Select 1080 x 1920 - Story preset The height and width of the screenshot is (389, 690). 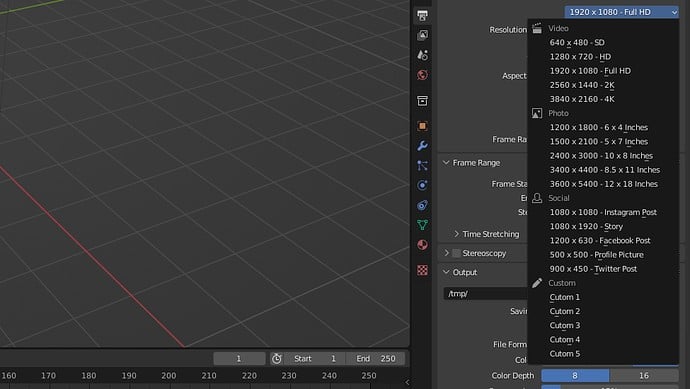[x=603, y=227]
